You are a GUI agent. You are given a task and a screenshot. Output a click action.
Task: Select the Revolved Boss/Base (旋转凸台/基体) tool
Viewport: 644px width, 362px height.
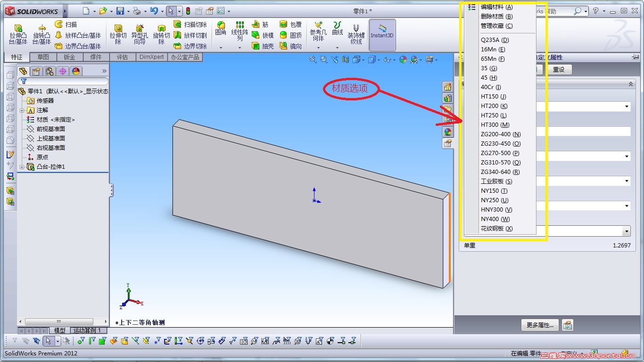pos(41,34)
